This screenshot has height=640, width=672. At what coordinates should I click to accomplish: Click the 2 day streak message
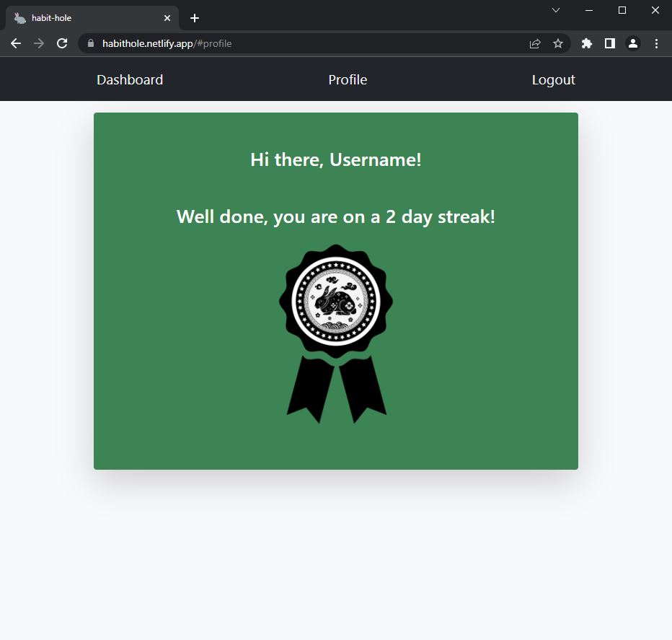[x=336, y=216]
